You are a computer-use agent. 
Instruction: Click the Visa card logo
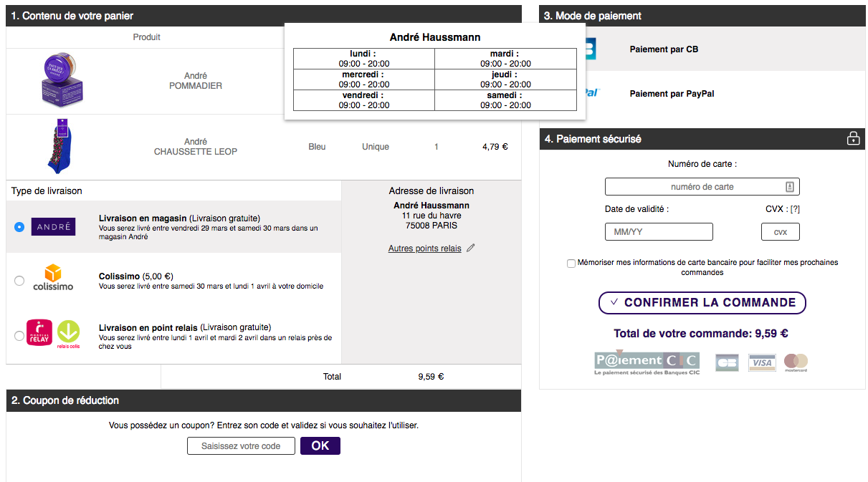762,362
